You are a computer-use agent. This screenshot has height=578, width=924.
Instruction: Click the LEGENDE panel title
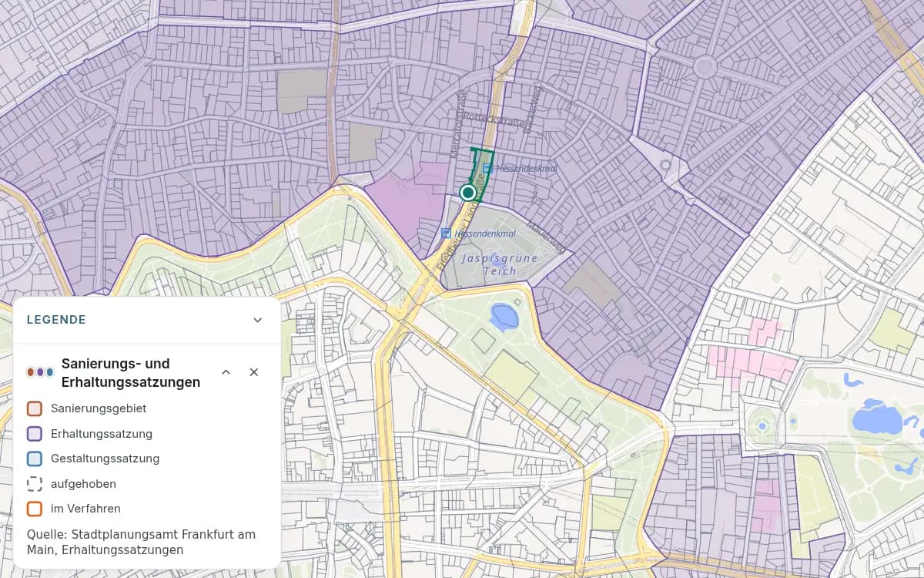pos(56,320)
